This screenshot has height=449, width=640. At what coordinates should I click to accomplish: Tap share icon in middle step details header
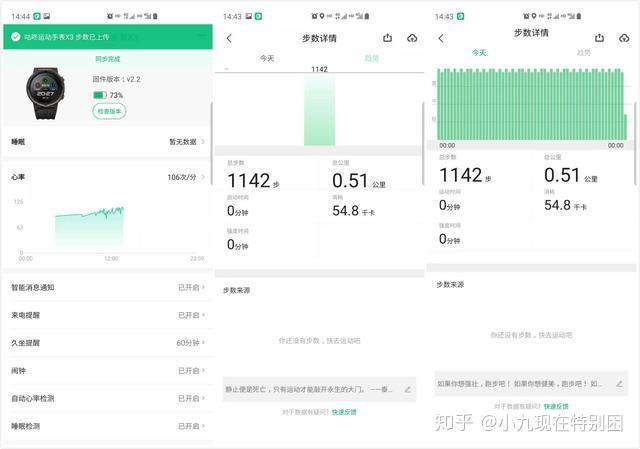click(388, 38)
